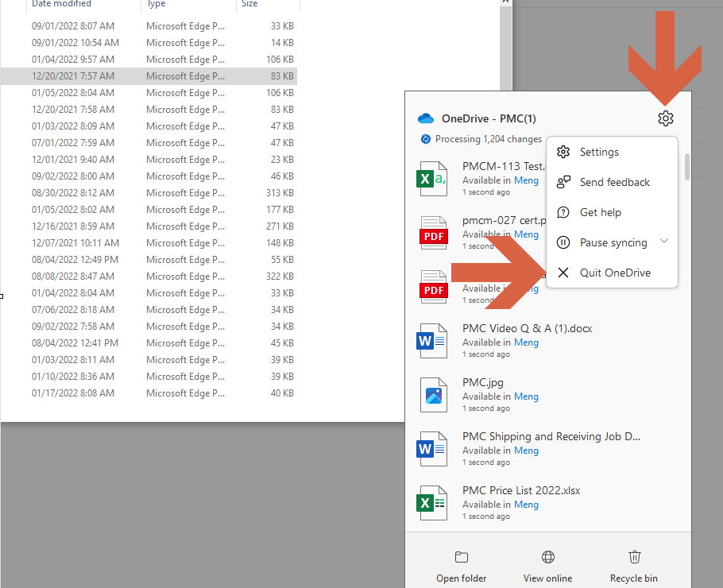Open Meng link under pmcm-027 cert

click(526, 234)
